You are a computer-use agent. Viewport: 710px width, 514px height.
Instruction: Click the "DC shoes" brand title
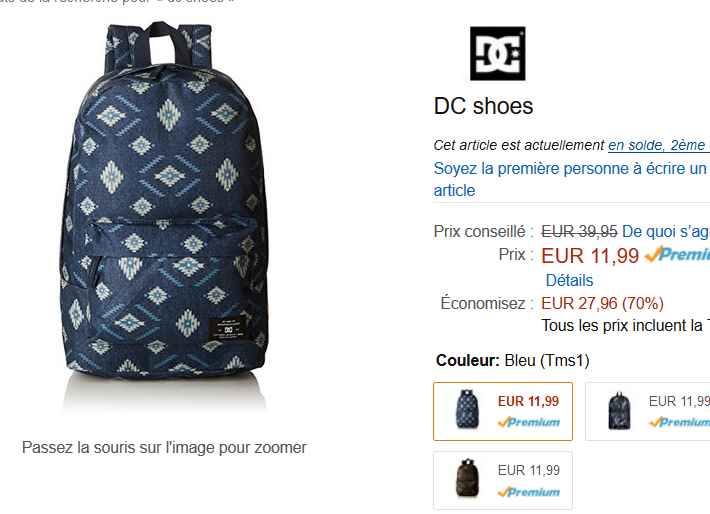coord(484,106)
